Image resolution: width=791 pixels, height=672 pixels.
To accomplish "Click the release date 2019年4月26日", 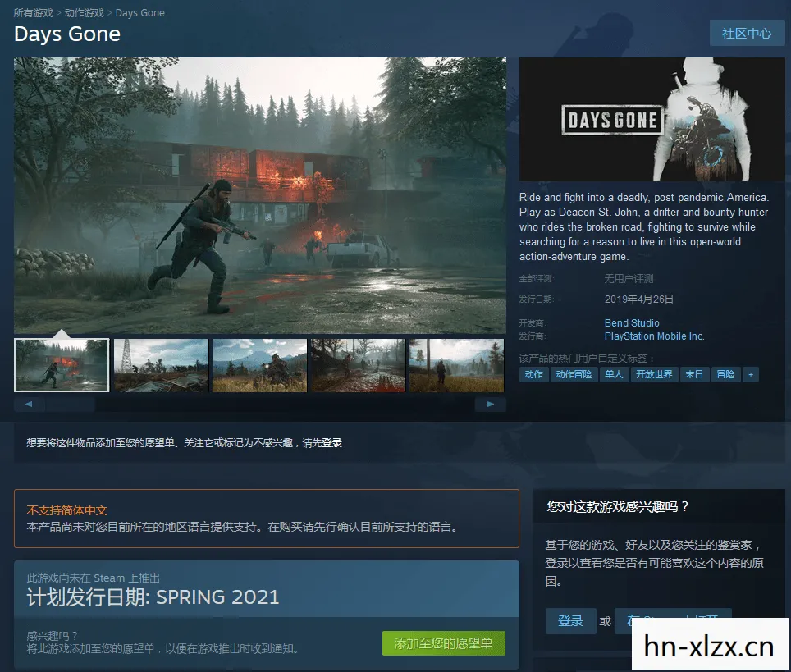I will point(639,299).
